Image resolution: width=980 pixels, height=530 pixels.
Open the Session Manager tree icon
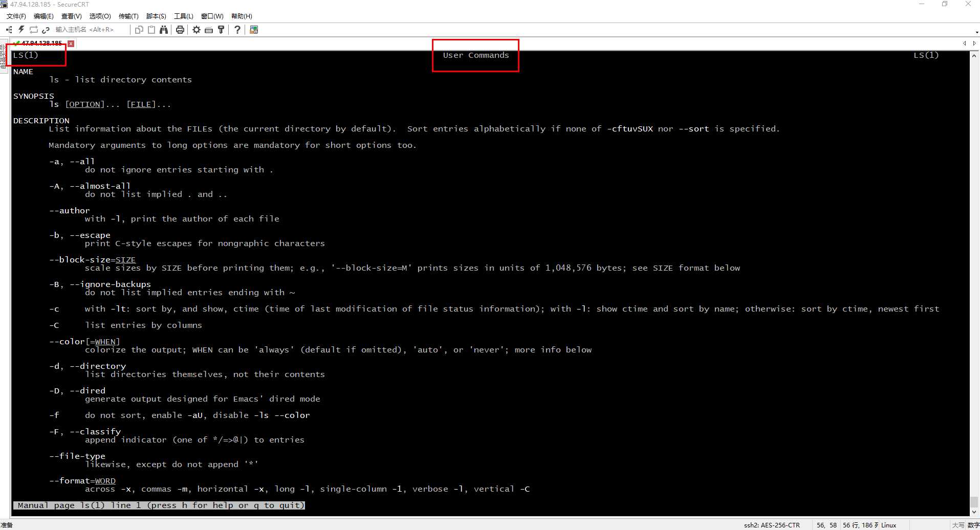(x=9, y=30)
